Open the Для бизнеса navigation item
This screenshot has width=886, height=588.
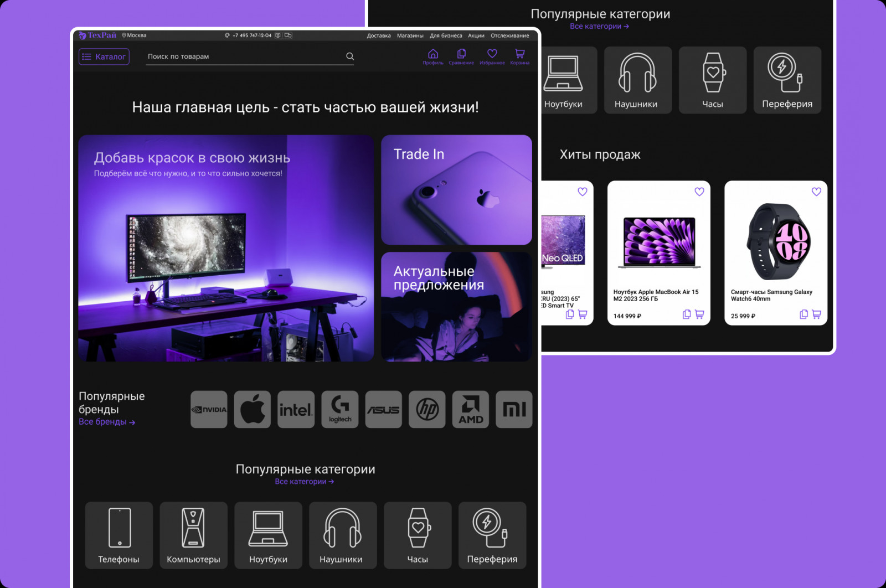[x=446, y=35]
